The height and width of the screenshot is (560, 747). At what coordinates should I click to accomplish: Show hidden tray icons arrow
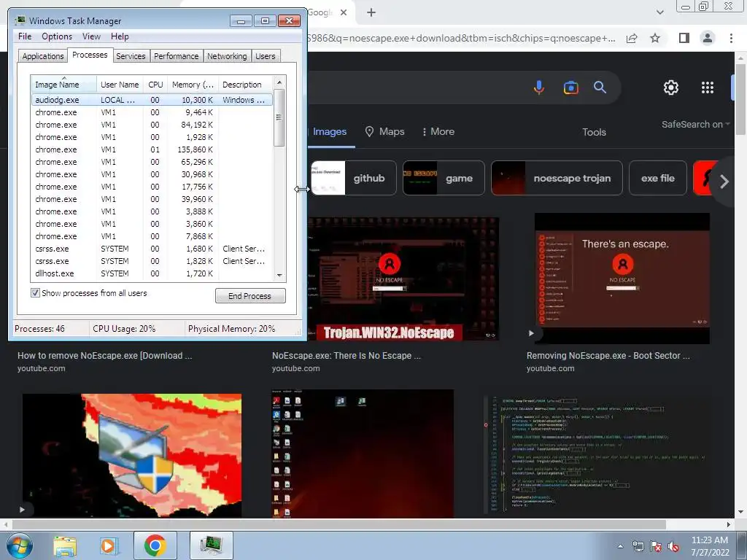620,546
